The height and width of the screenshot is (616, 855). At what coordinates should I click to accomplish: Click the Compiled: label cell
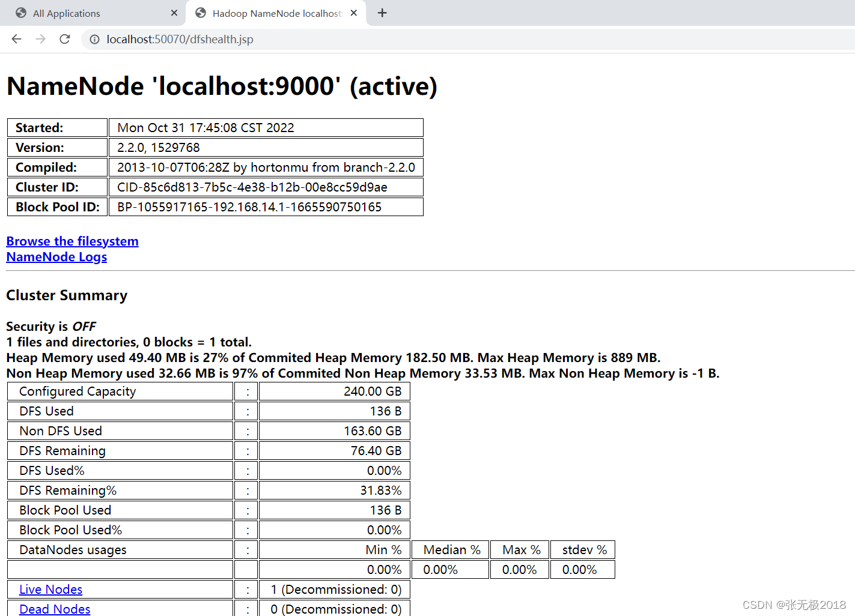57,168
